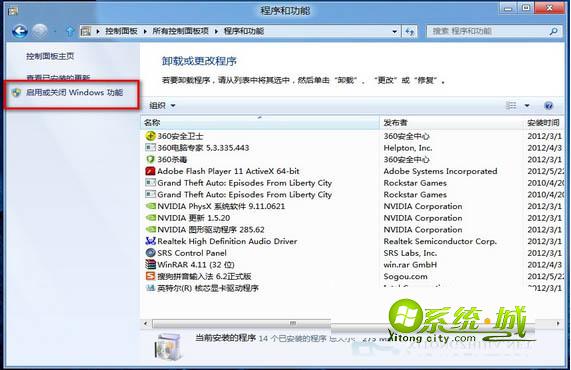Image resolution: width=571 pixels, height=370 pixels.
Task: Open 控制面板主页 link
Action: point(50,56)
